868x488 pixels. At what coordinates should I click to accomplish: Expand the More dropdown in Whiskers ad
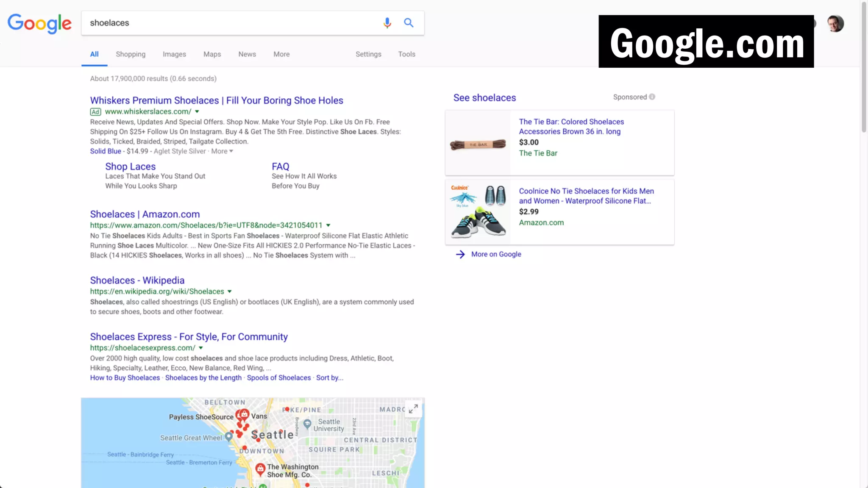tap(222, 151)
